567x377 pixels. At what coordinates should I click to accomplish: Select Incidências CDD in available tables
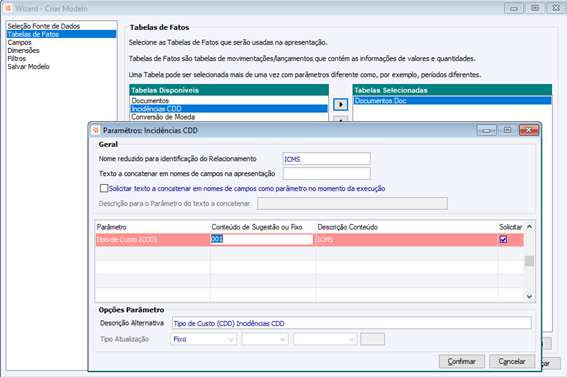point(229,109)
